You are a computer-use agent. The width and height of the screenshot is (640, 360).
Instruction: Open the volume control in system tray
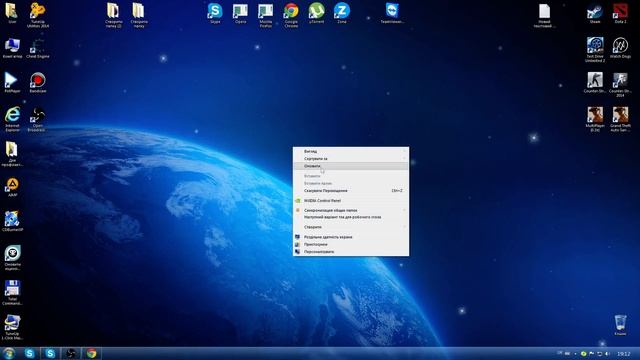point(607,354)
